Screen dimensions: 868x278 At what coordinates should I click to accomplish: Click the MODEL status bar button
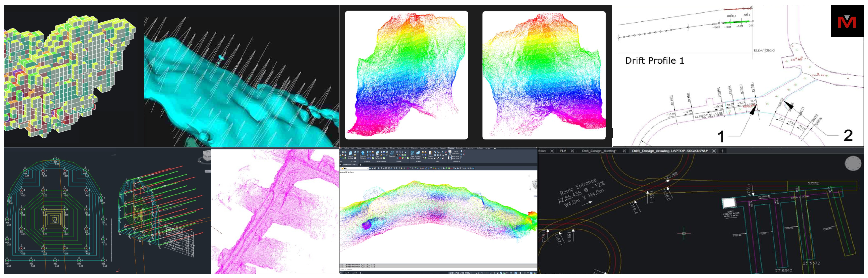[x=467, y=273]
